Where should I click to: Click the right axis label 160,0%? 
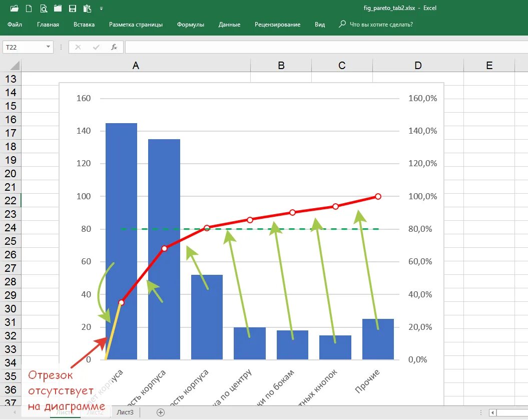tap(422, 98)
